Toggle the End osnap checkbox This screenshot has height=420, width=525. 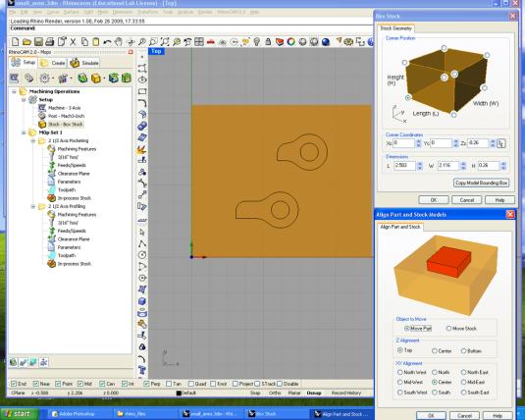pyautogui.click(x=14, y=384)
